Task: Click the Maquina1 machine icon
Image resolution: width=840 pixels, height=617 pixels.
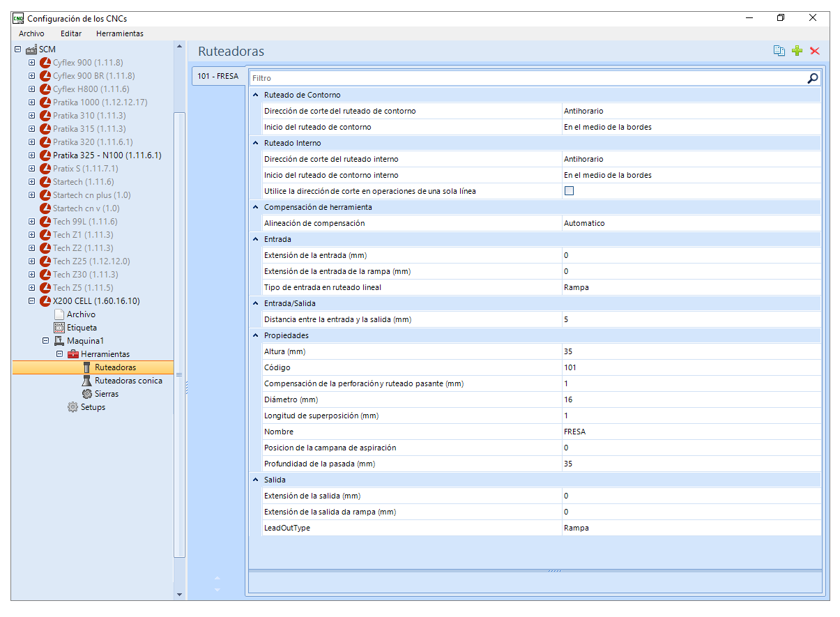Action: [x=59, y=341]
